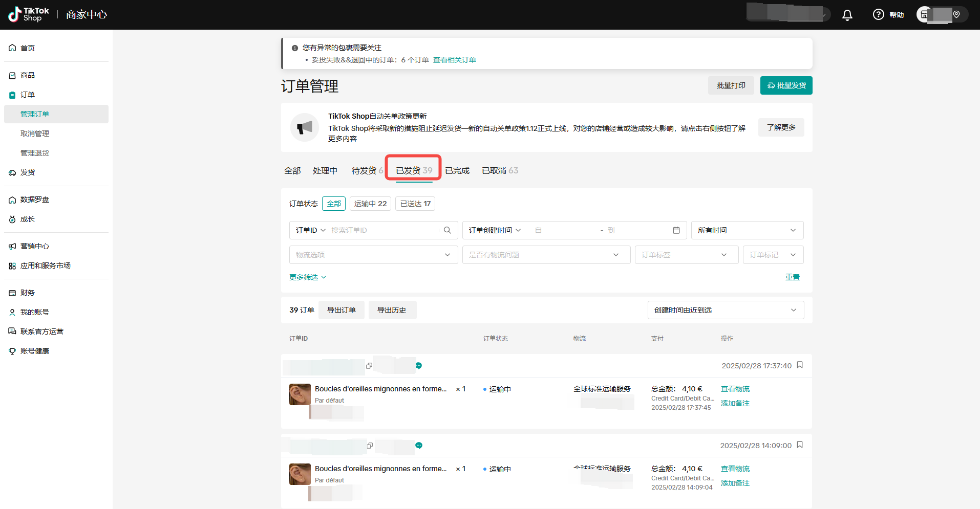Expand 更多筛选 filter options

coord(307,277)
